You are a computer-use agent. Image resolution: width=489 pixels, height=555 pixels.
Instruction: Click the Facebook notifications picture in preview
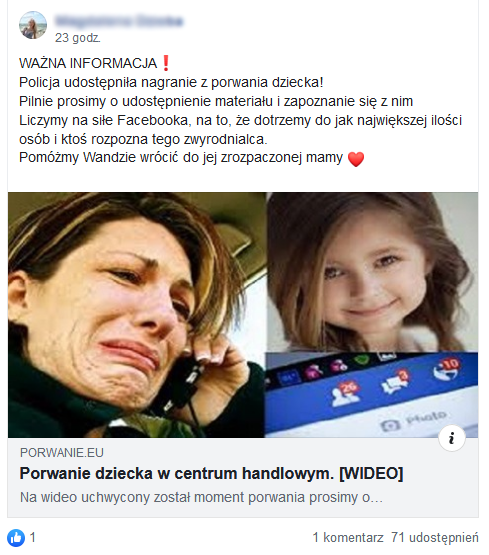point(372,395)
